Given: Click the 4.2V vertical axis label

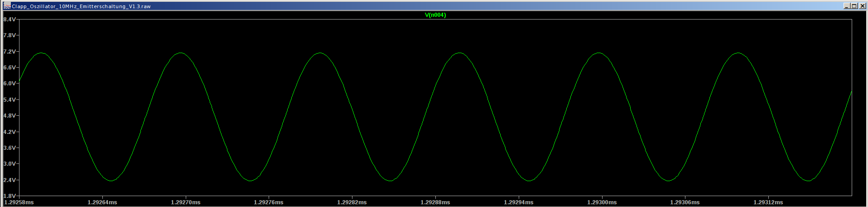Looking at the screenshot, I should (x=10, y=132).
